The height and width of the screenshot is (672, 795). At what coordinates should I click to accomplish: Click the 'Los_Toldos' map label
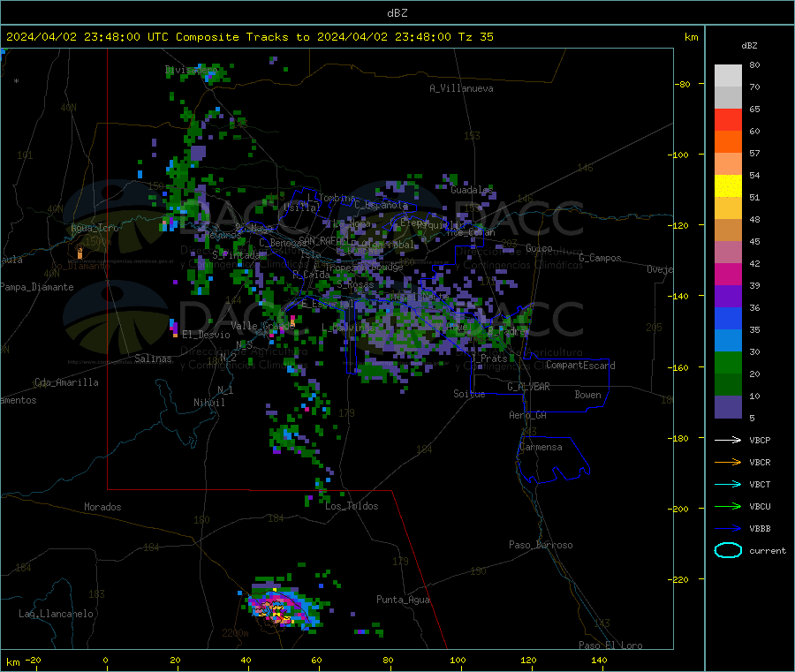352,506
